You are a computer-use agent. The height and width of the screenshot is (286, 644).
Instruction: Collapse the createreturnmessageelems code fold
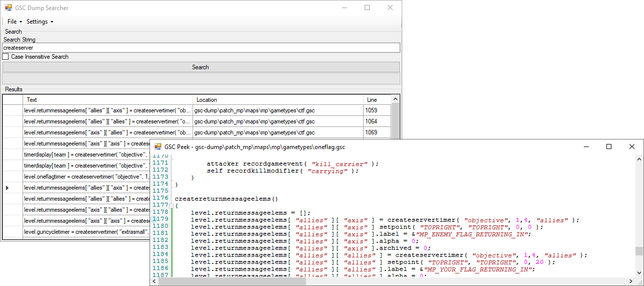[171, 206]
